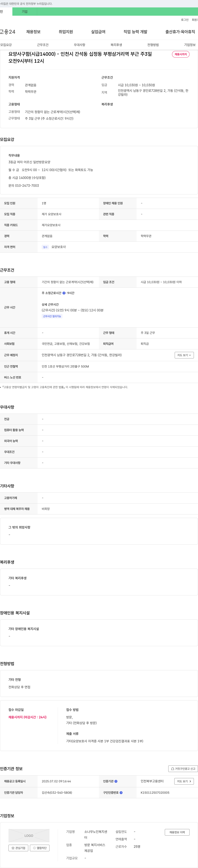The image size is (198, 868).
Task: Jump to the 근무조건 section tab
Action: point(43,45)
